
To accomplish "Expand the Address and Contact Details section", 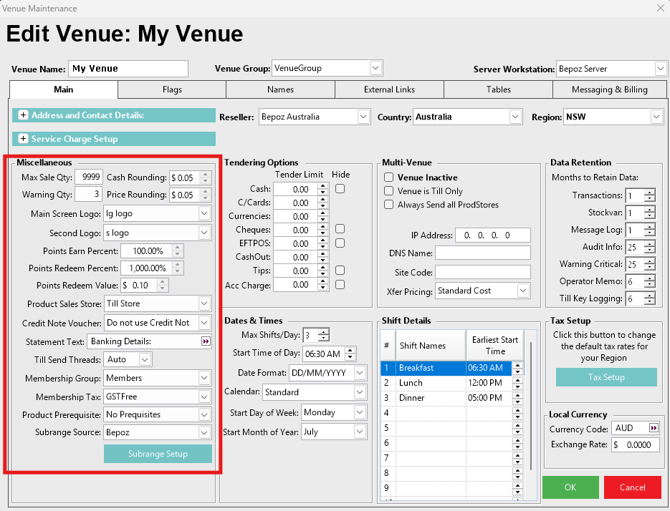I will click(23, 115).
